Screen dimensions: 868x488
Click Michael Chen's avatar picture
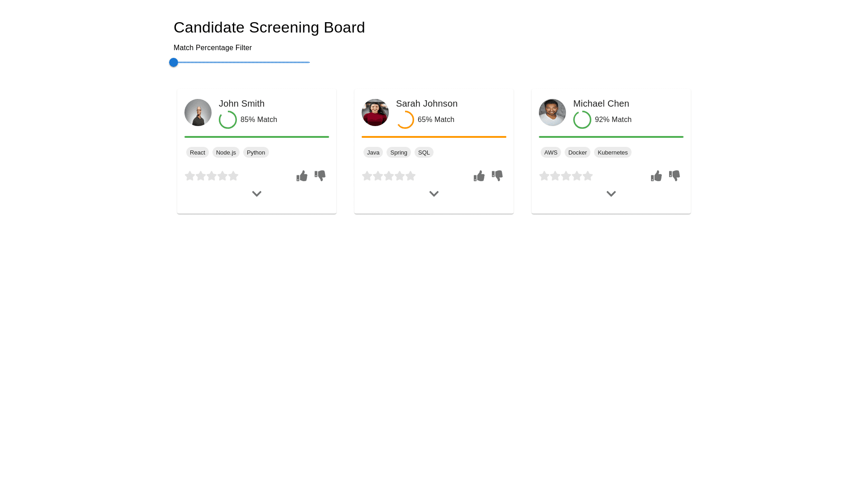[x=552, y=113]
